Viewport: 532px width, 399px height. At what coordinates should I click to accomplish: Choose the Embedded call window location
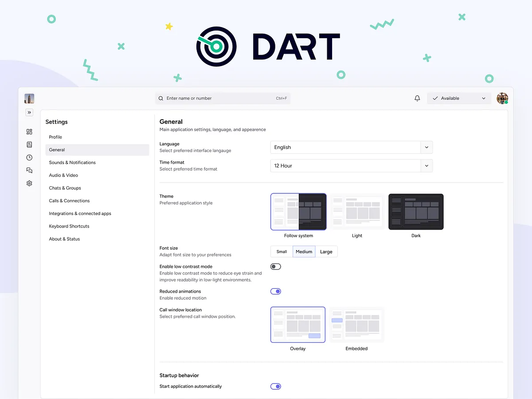pos(356,325)
